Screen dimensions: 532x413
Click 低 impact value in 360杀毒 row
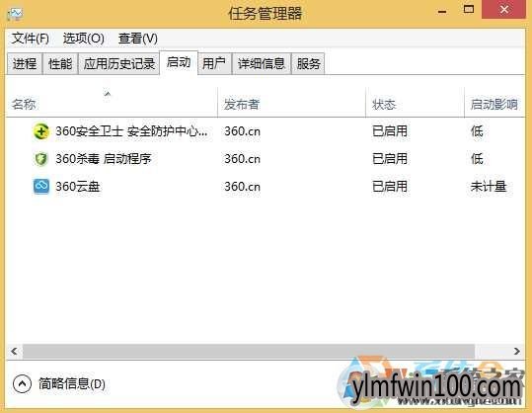pyautogui.click(x=477, y=159)
